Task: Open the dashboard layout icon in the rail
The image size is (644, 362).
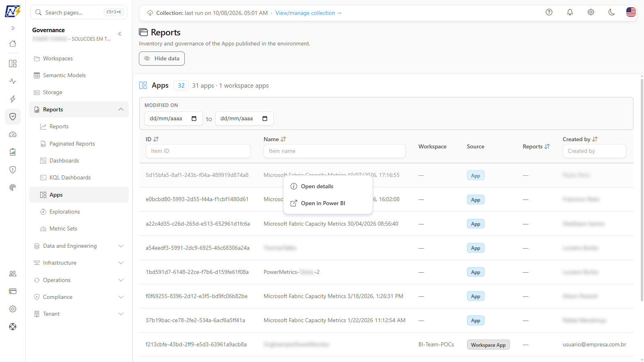Action: 13,64
